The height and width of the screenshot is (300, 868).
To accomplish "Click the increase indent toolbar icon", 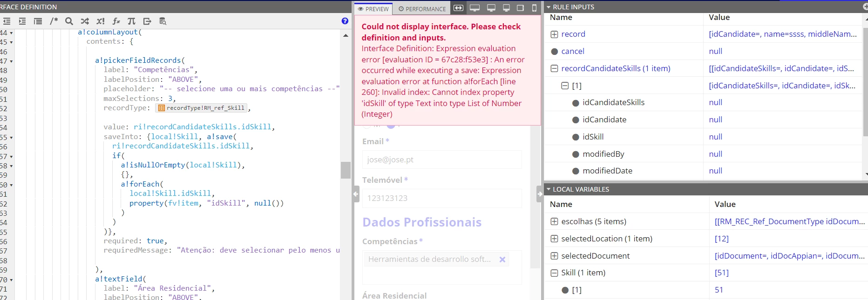I will [x=22, y=21].
